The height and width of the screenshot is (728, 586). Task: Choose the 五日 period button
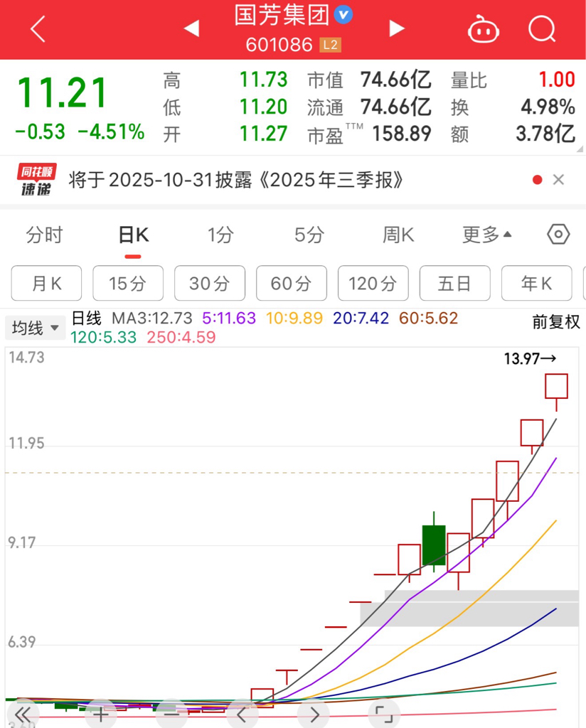click(454, 283)
